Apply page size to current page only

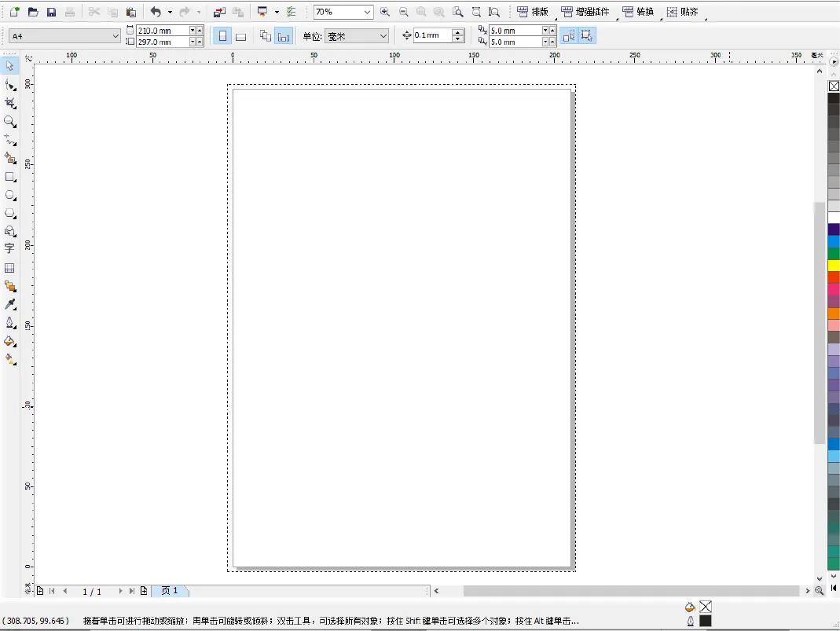click(x=284, y=36)
